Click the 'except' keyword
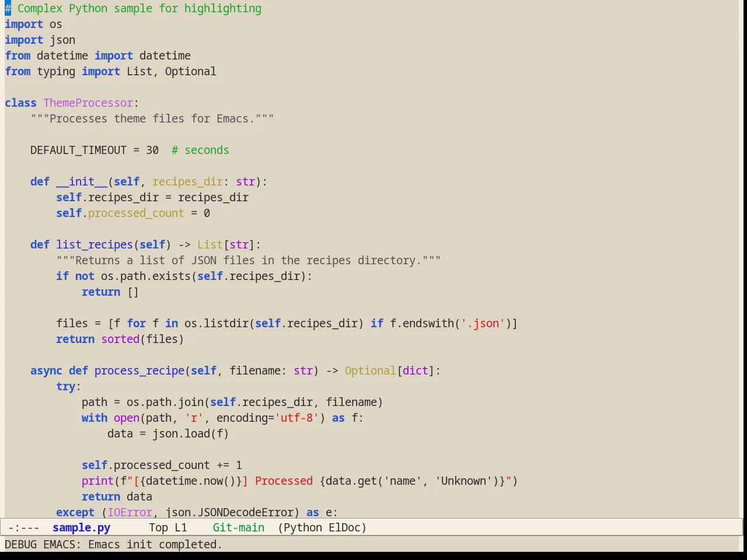 pyautogui.click(x=75, y=513)
